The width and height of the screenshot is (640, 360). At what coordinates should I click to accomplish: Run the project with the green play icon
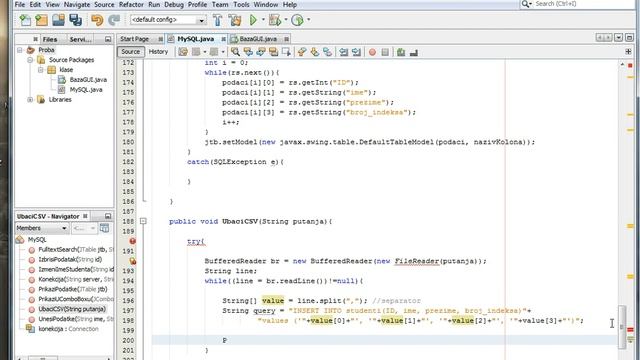(253, 20)
